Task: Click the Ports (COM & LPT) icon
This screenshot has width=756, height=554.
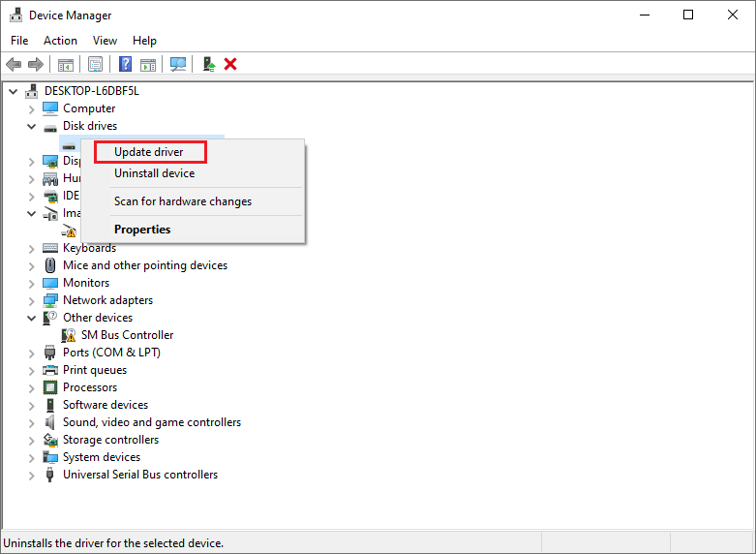Action: click(x=50, y=353)
